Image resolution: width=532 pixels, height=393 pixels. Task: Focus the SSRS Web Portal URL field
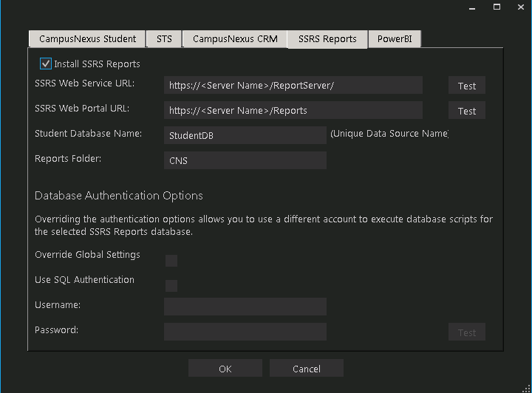293,110
